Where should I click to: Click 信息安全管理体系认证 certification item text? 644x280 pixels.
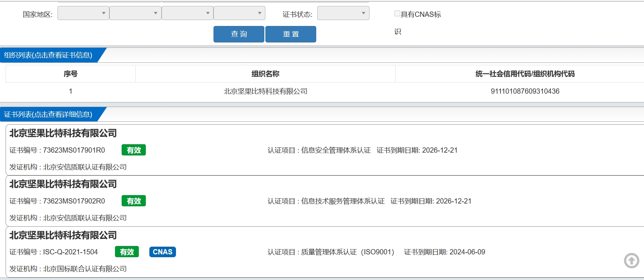(x=336, y=150)
